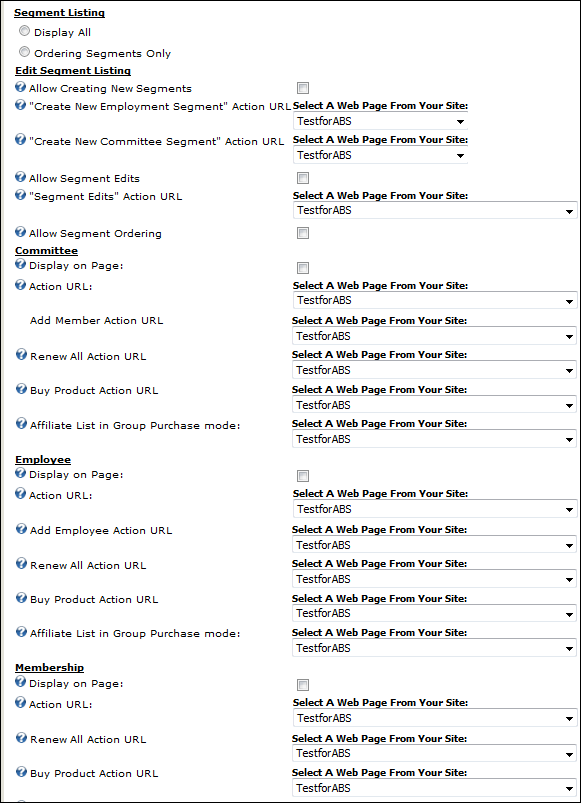Image resolution: width=581 pixels, height=803 pixels.
Task: Show help for Create New Committee Segment URL
Action: (x=20, y=139)
